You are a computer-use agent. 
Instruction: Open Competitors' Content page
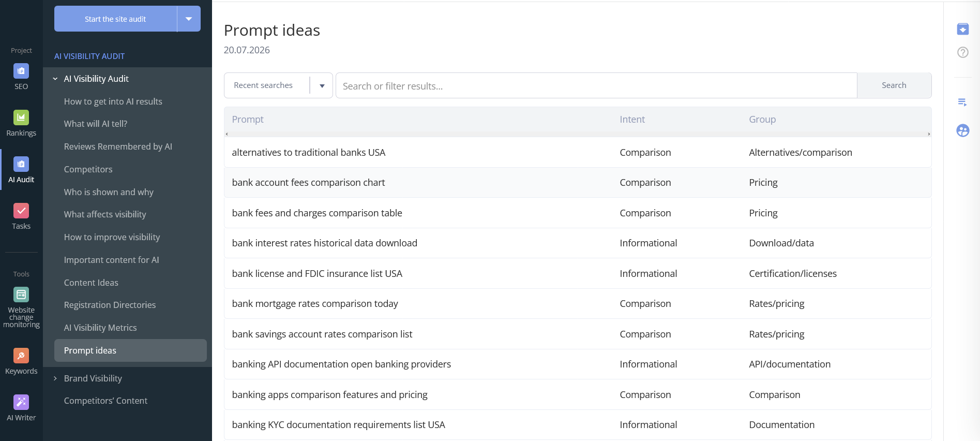coord(105,401)
